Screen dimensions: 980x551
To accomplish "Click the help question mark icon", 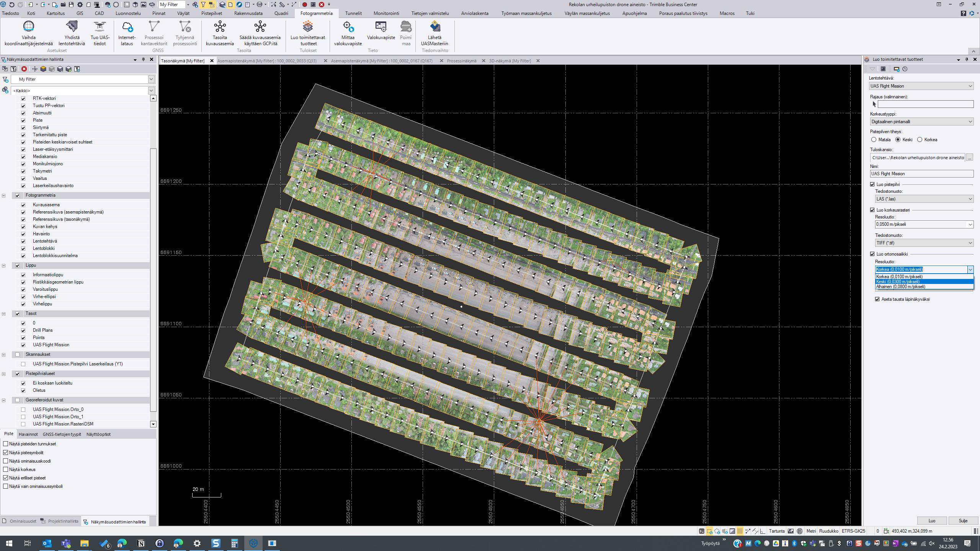I will point(964,13).
